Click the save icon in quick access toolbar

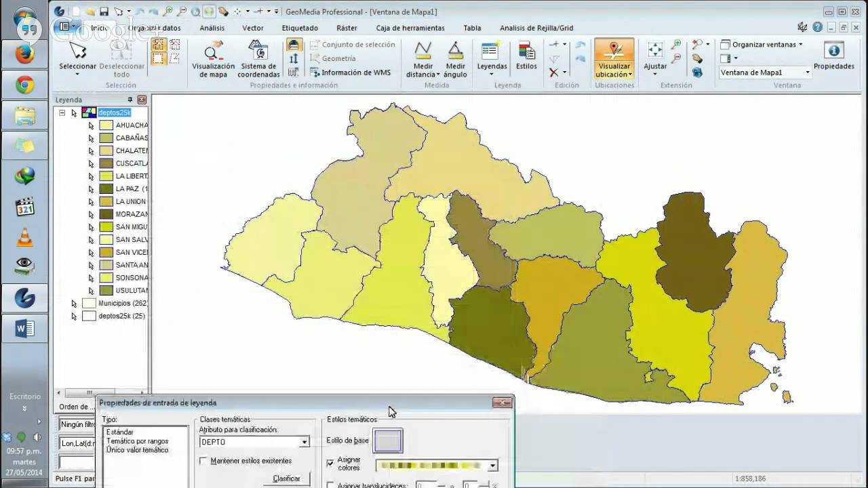pos(104,12)
